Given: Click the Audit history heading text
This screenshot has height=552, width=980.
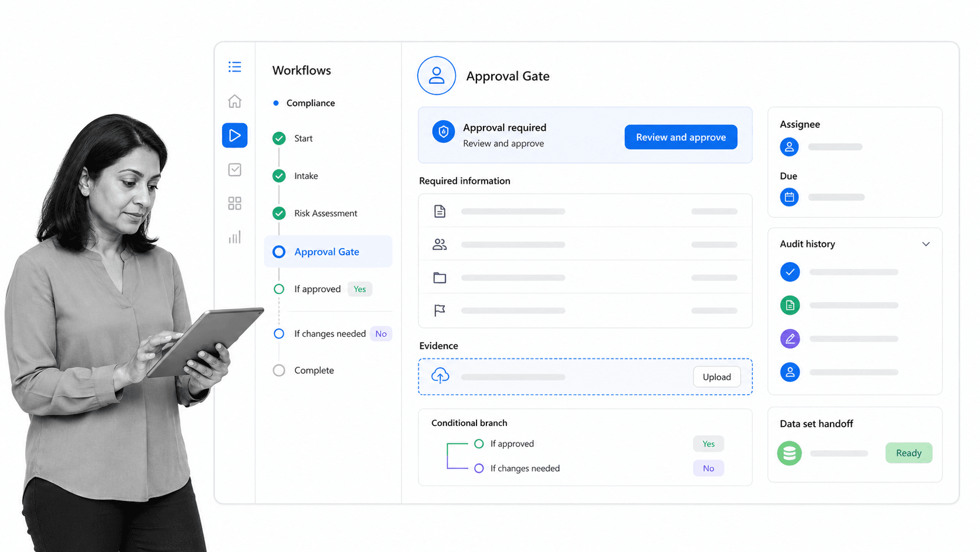Looking at the screenshot, I should coord(808,244).
